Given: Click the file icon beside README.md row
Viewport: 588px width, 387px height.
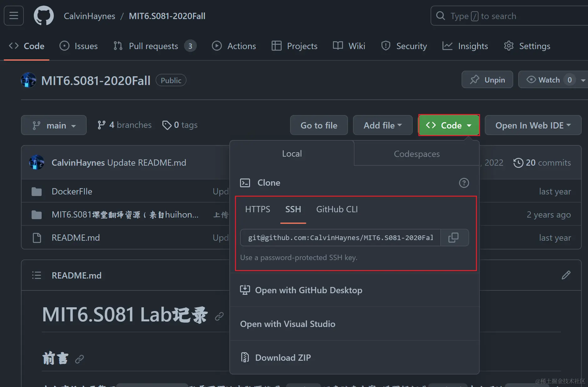Looking at the screenshot, I should pyautogui.click(x=37, y=238).
